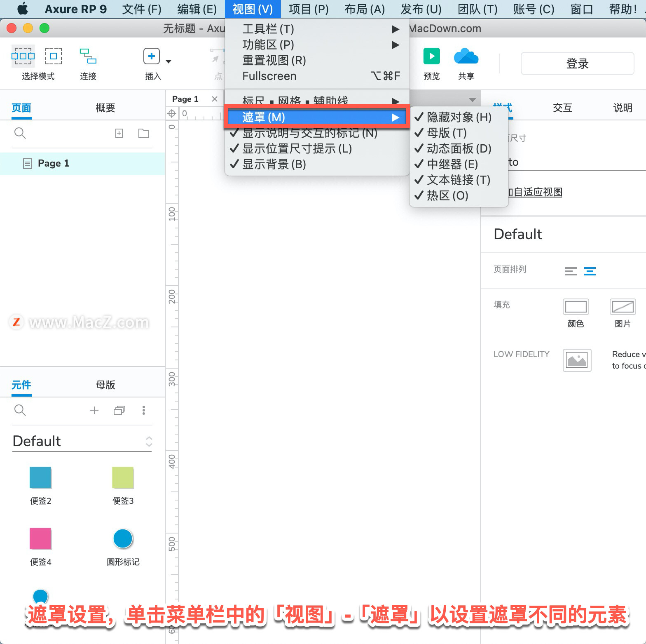Open the Apple menu
Screen dimensions: 646x644
point(23,9)
